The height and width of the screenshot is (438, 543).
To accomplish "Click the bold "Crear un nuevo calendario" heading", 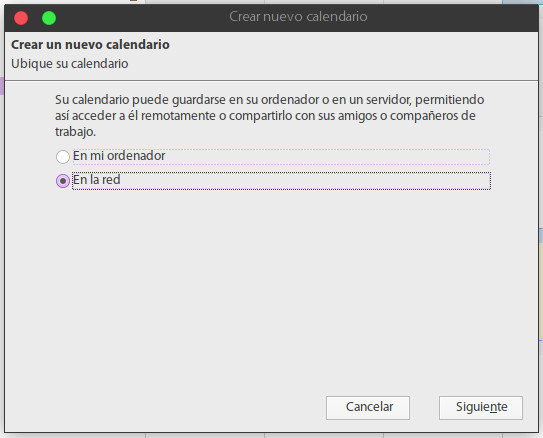I will (90, 45).
